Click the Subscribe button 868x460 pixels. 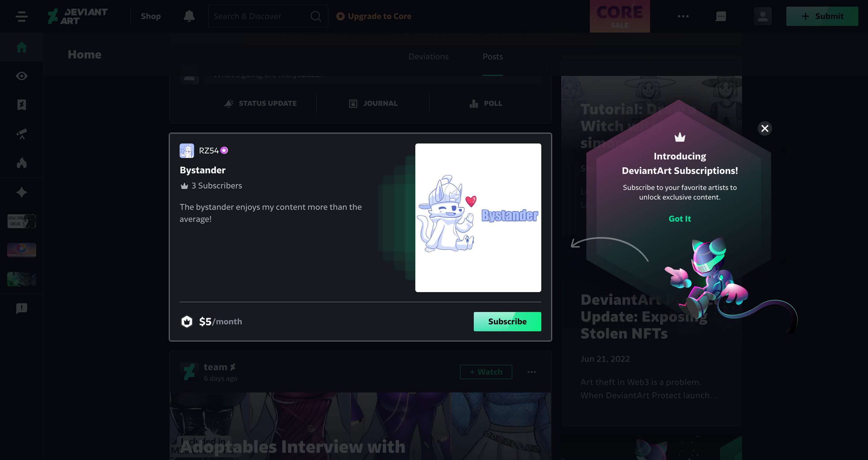click(x=508, y=322)
